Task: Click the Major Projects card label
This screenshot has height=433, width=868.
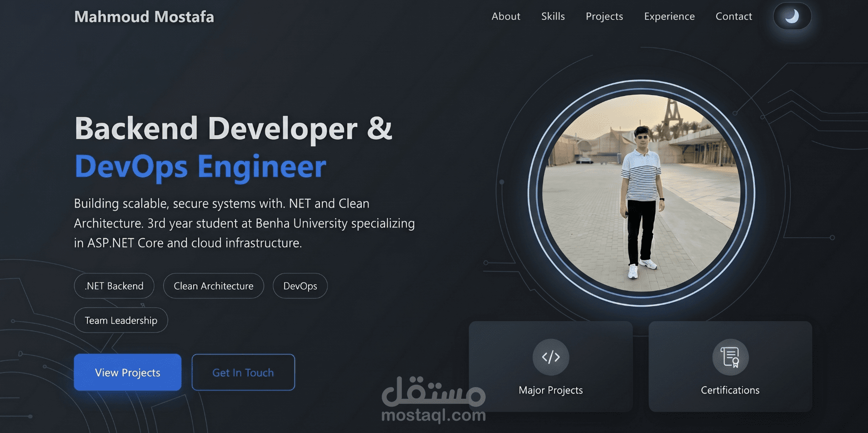Action: (x=551, y=390)
